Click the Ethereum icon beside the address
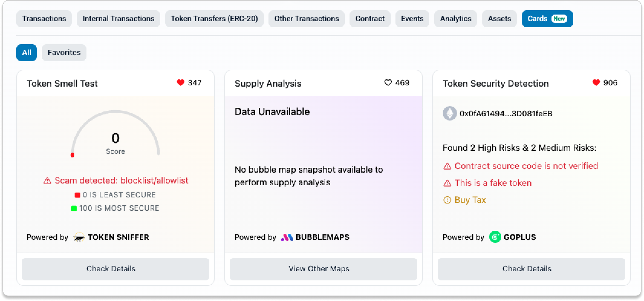The image size is (644, 301). (450, 114)
